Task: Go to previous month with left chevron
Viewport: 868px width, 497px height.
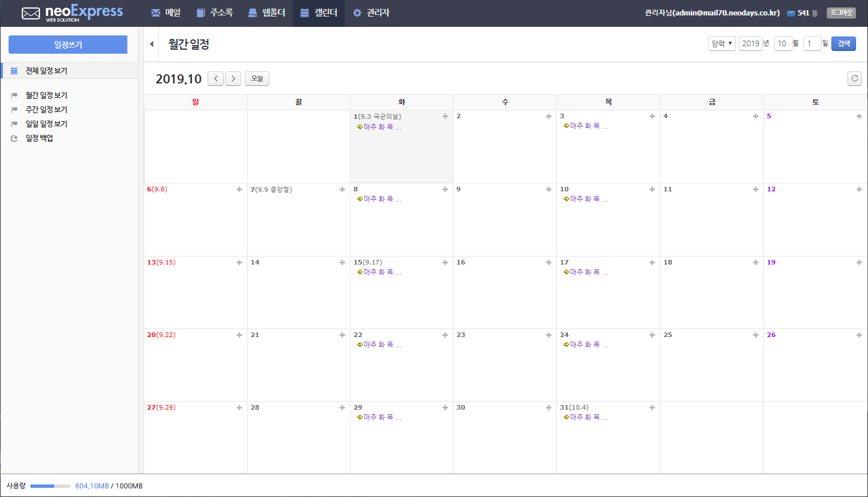Action: coord(216,79)
